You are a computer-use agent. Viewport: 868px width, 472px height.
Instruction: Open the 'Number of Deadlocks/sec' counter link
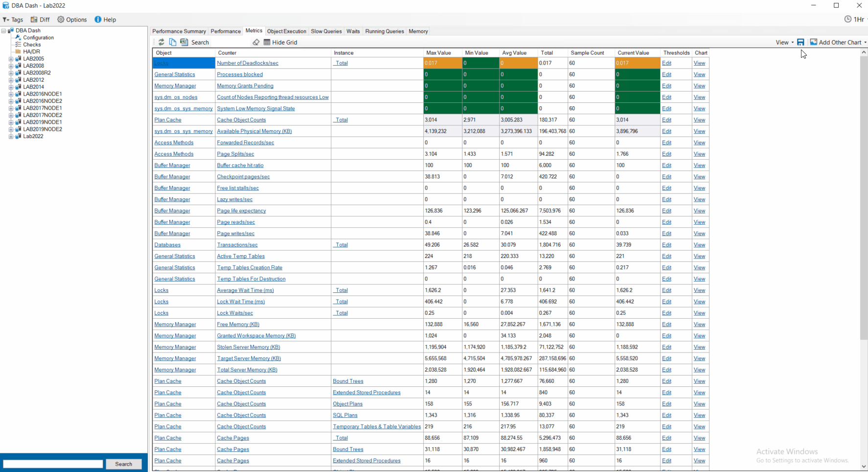tap(248, 63)
